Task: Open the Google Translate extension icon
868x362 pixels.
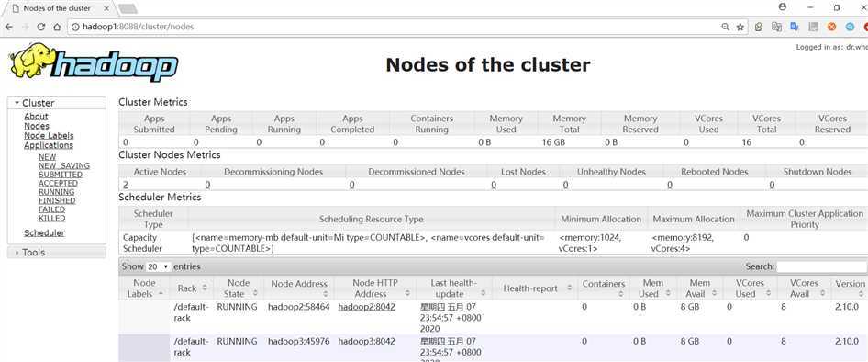Action: [795, 27]
